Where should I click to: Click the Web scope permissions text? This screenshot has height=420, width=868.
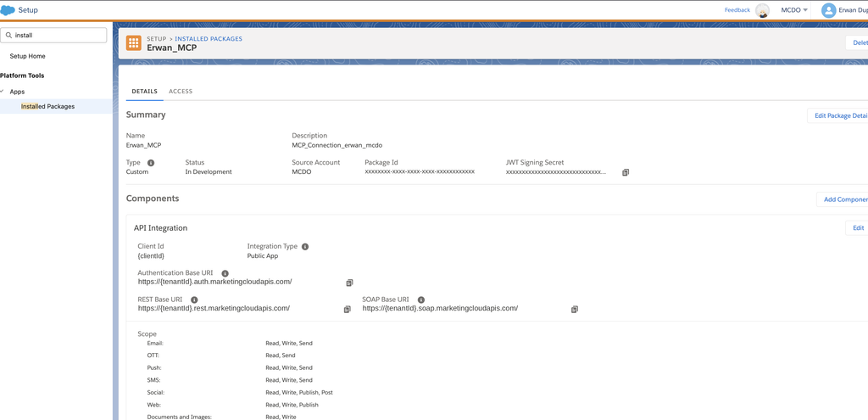coord(292,405)
